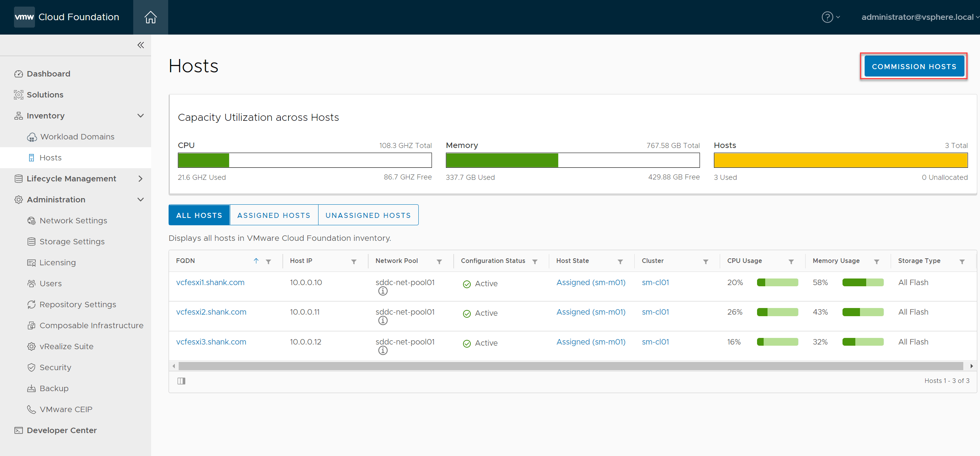
Task: Filter the Memory Usage column
Action: point(877,261)
